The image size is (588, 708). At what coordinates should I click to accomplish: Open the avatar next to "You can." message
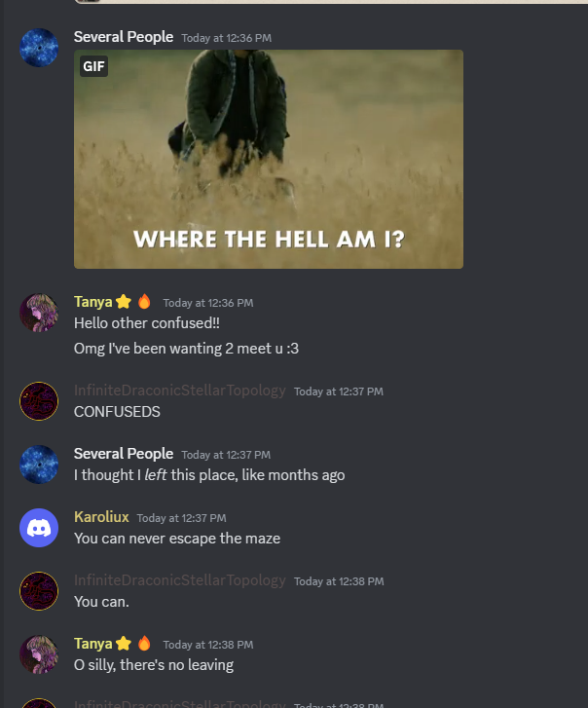(x=39, y=591)
